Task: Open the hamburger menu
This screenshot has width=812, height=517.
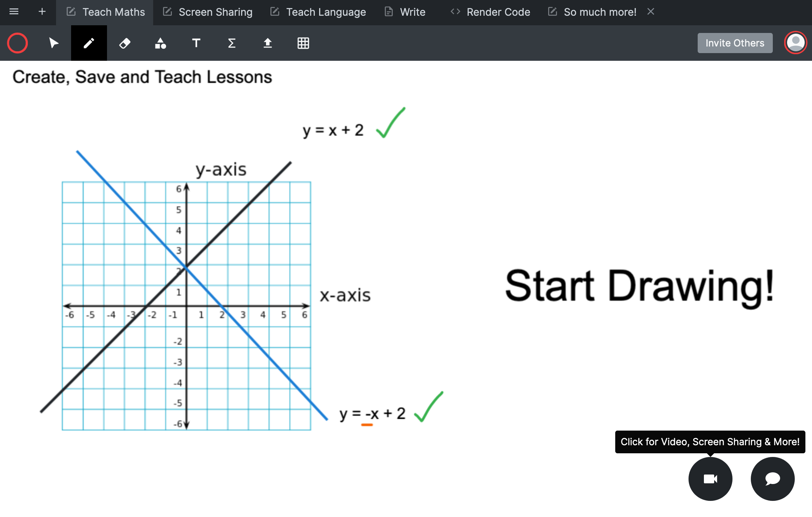Action: [14, 12]
